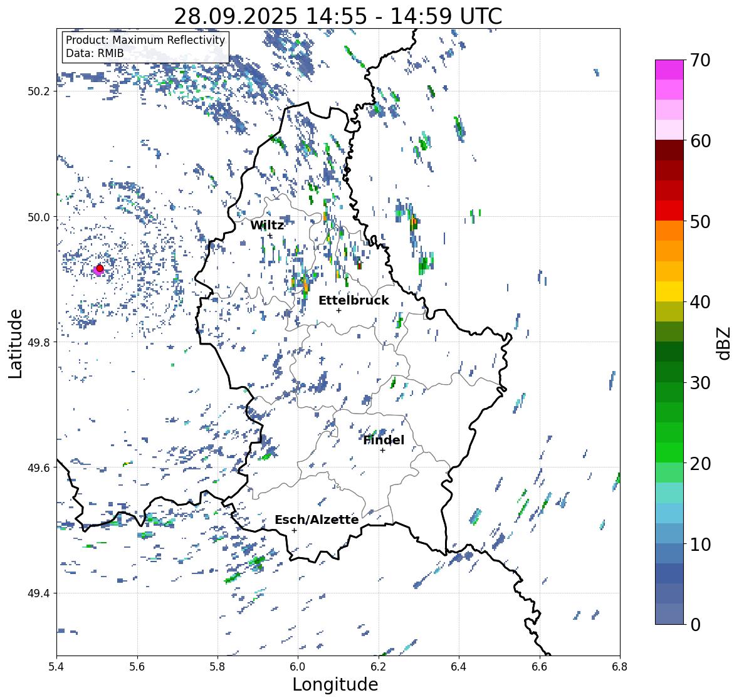
Task: Click longitude tick label 6.0
Action: click(x=298, y=667)
